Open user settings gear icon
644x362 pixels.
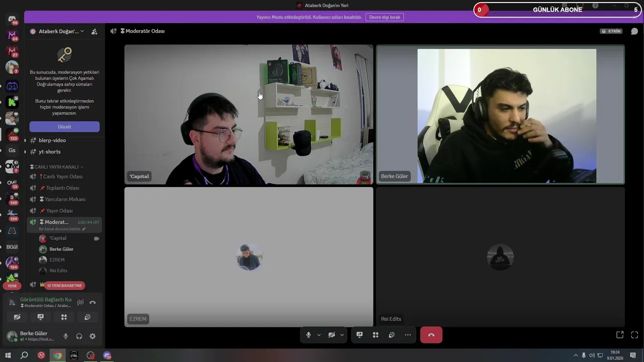pyautogui.click(x=93, y=336)
